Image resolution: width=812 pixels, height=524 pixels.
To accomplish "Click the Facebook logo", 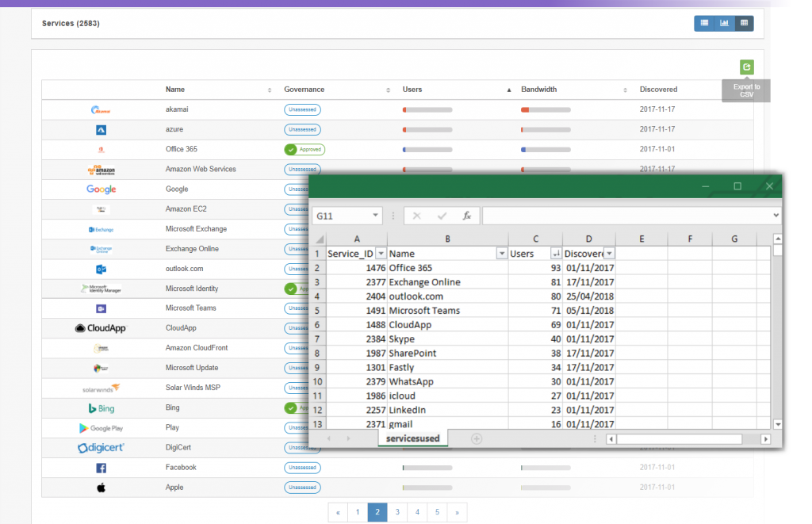I will tap(101, 468).
